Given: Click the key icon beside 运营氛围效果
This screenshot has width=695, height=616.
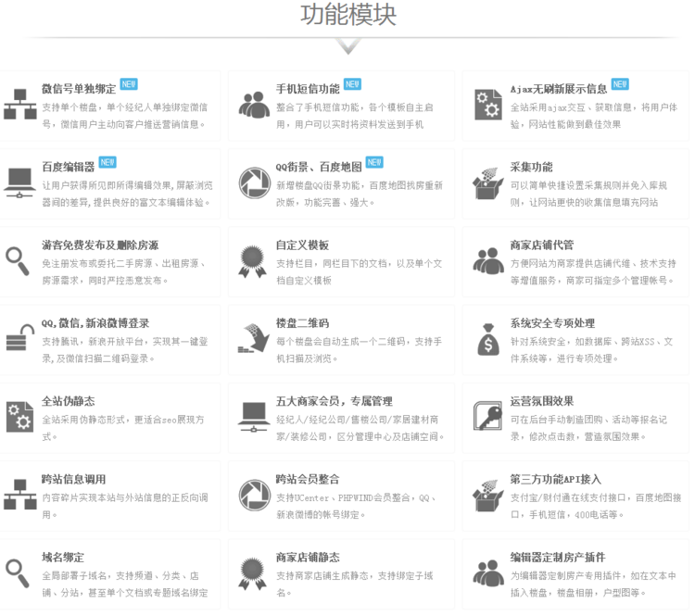Looking at the screenshot, I should click(488, 416).
